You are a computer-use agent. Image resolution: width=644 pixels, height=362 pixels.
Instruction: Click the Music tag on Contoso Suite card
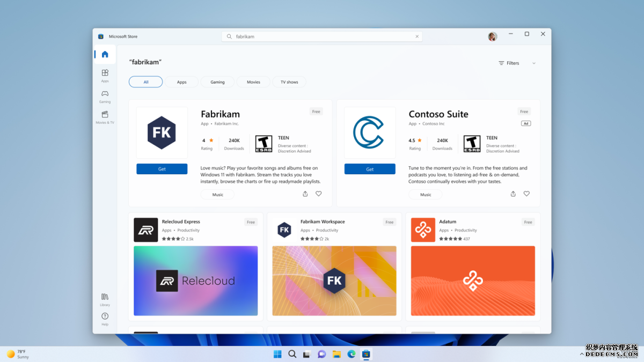pyautogui.click(x=426, y=195)
